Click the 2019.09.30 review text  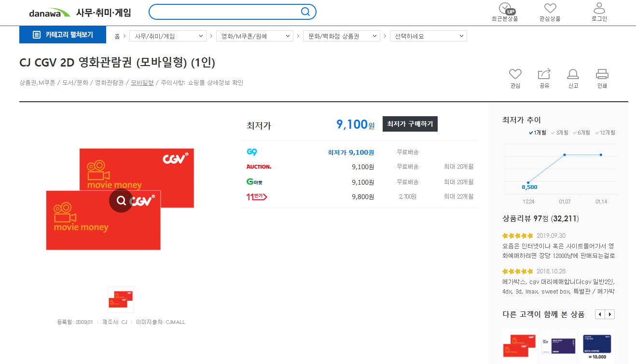(x=559, y=251)
